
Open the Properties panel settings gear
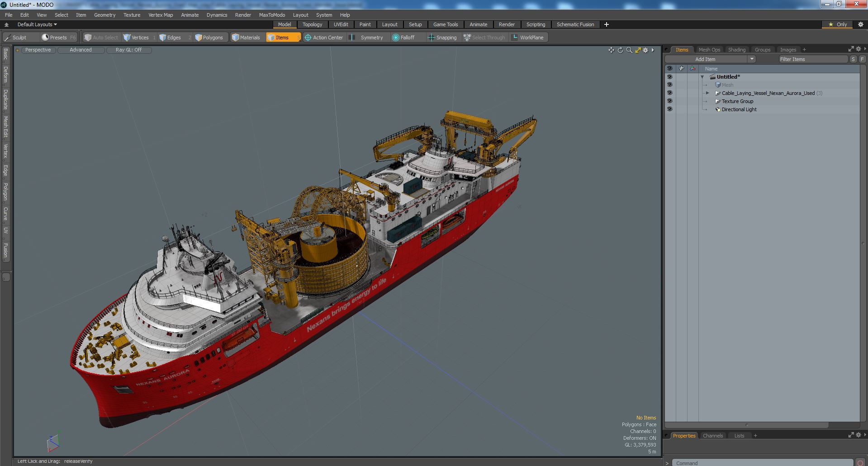pyautogui.click(x=859, y=435)
